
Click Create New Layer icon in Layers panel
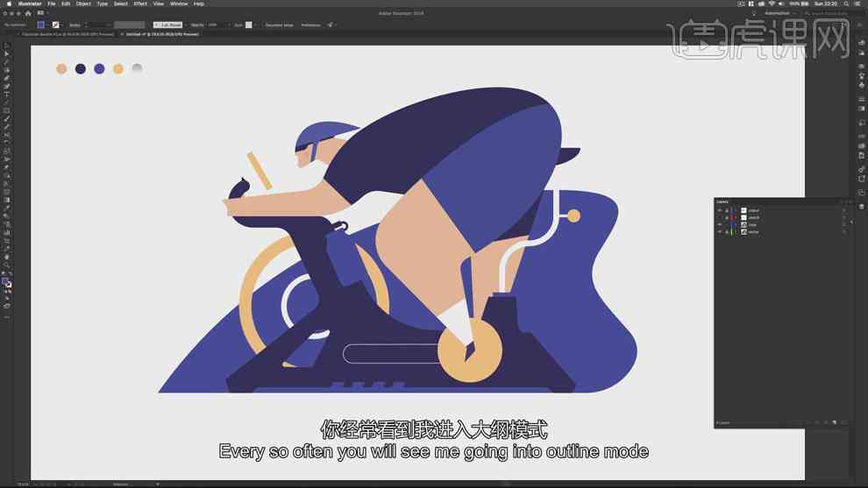tap(834, 422)
